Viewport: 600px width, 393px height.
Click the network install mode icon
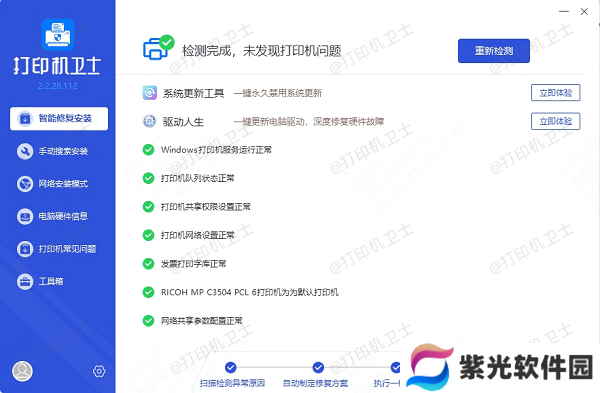pos(25,184)
